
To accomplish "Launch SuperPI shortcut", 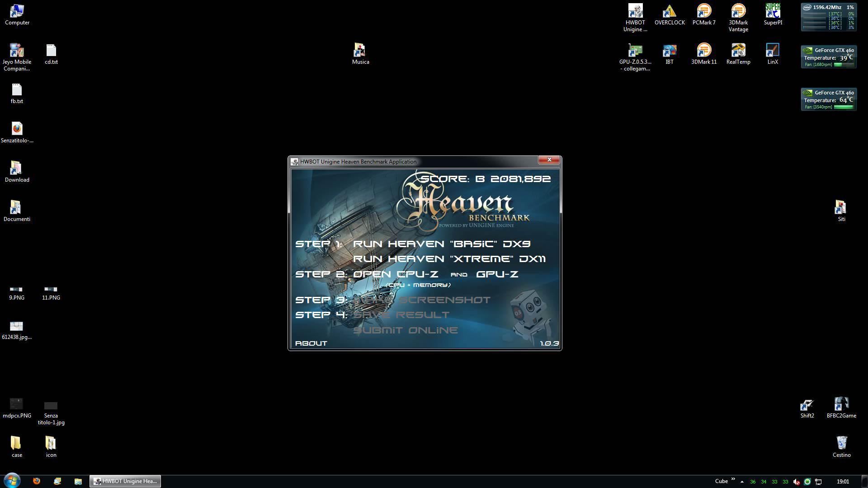I will point(773,14).
